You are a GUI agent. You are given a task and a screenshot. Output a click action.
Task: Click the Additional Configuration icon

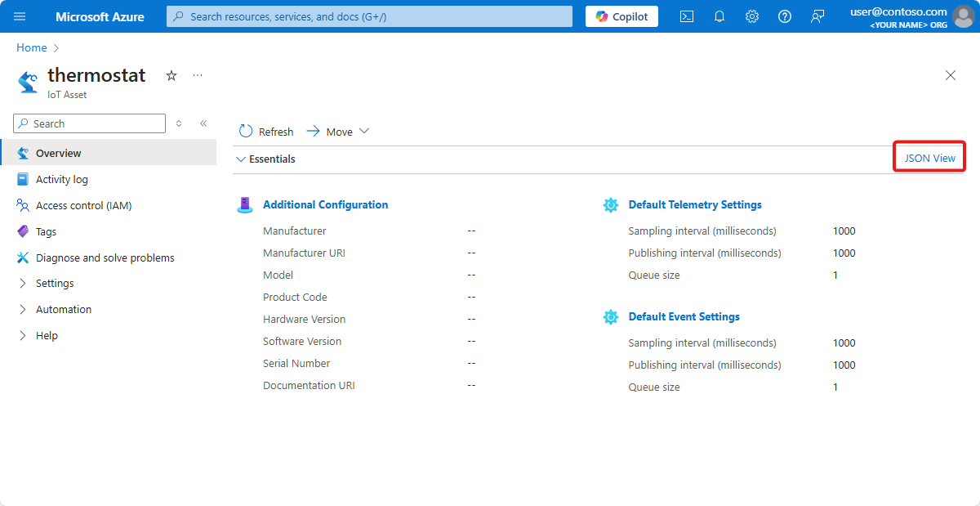[x=244, y=205]
